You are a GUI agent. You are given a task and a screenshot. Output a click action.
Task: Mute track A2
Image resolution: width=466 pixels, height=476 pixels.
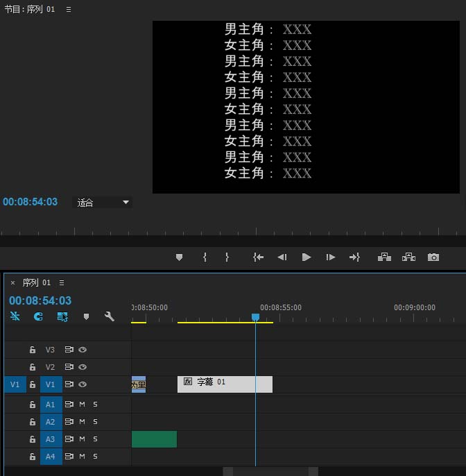click(83, 422)
